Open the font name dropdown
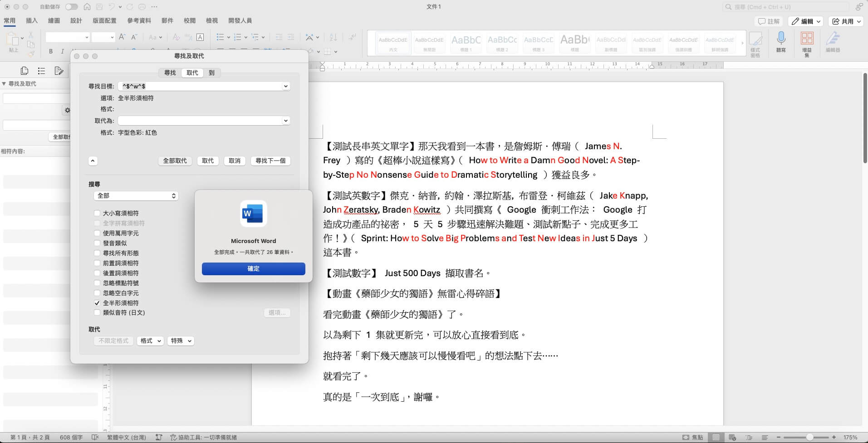This screenshot has height=443, width=868. click(87, 37)
